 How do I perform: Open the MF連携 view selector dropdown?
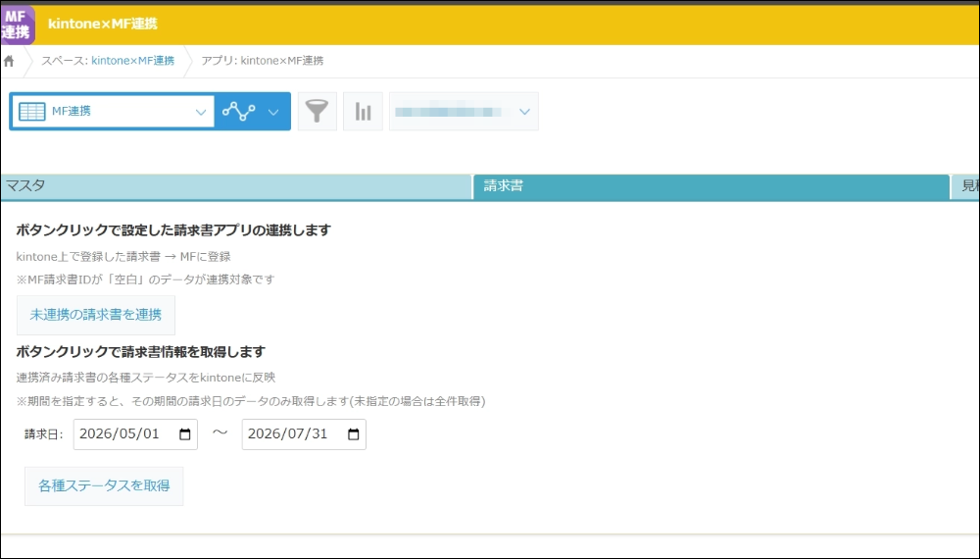pyautogui.click(x=113, y=111)
